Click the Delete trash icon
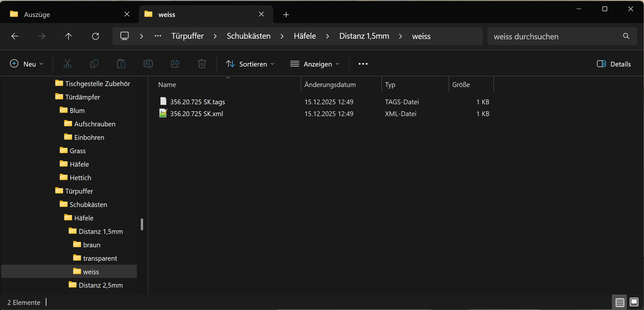The width and height of the screenshot is (644, 310). tap(202, 64)
